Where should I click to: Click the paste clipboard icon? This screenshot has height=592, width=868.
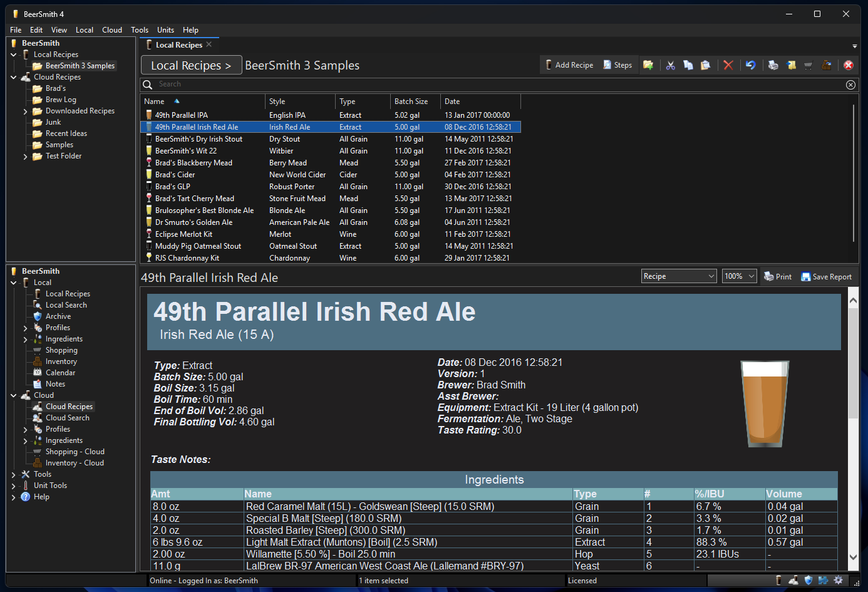pyautogui.click(x=705, y=65)
